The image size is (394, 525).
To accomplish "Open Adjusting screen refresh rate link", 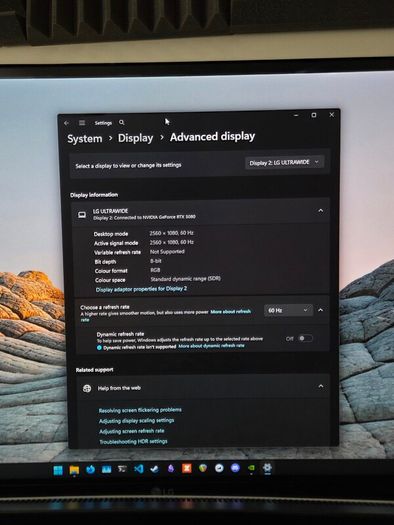I will (132, 431).
